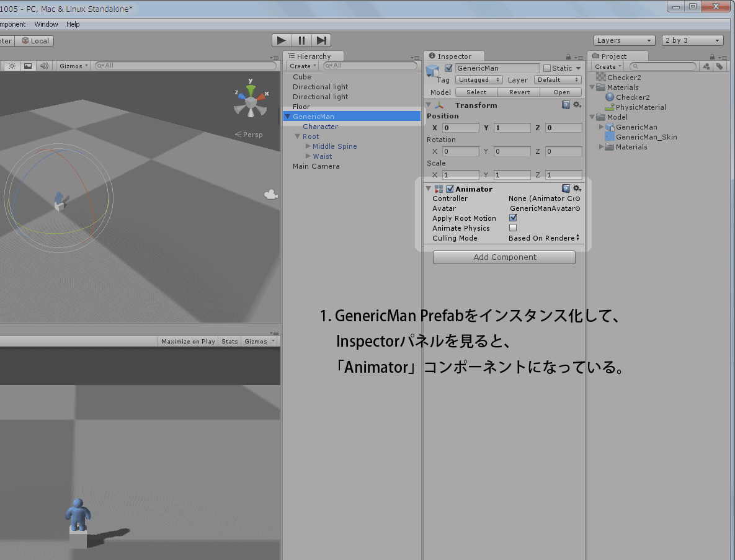Open the Culling Mode dropdown
This screenshot has height=560, width=735.
[544, 238]
